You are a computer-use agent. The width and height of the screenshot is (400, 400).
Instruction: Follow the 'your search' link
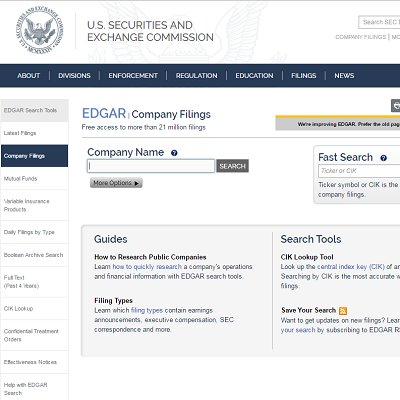pos(298,330)
